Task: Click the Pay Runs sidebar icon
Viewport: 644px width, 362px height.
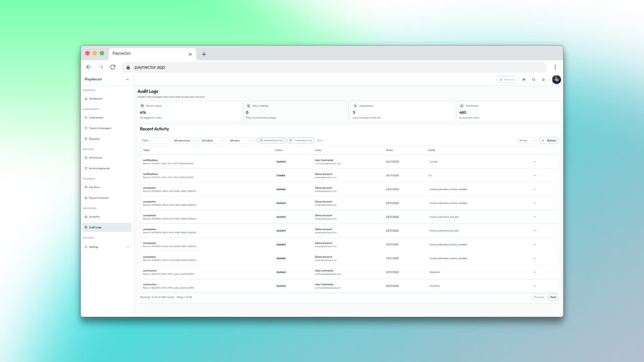Action: click(86, 187)
